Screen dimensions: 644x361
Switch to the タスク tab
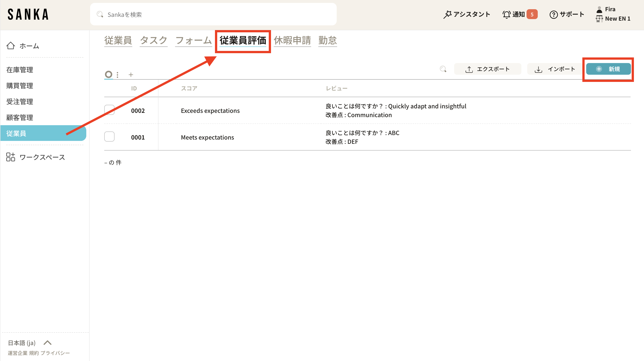click(153, 40)
